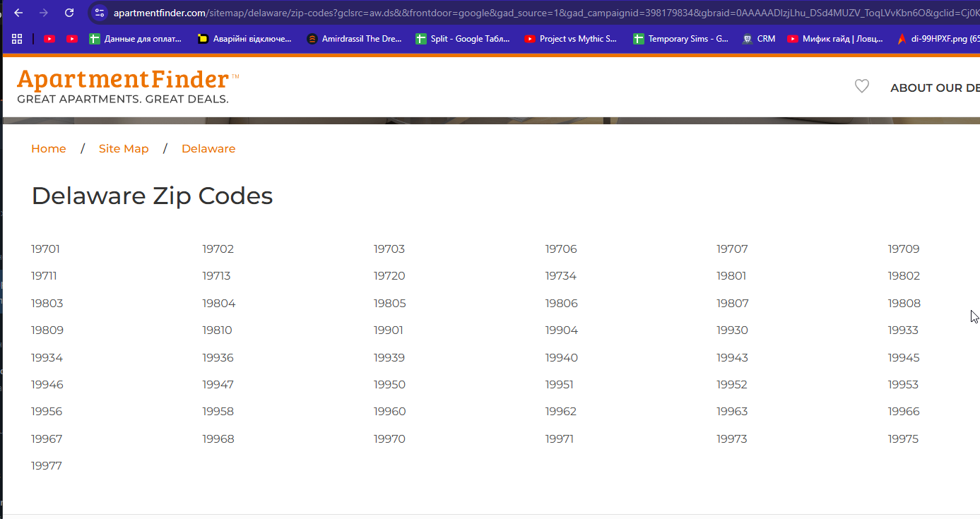This screenshot has height=519, width=980.
Task: Open zip code 19930
Action: (732, 330)
